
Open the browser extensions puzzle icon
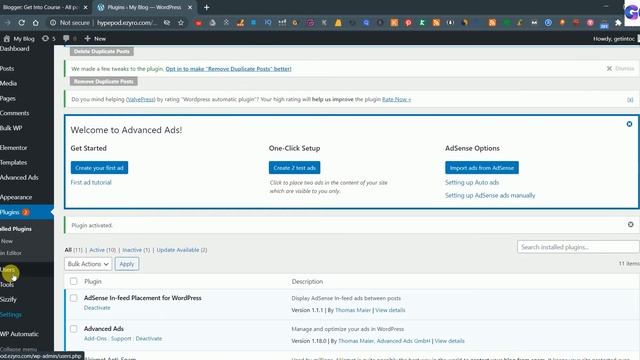pos(618,23)
